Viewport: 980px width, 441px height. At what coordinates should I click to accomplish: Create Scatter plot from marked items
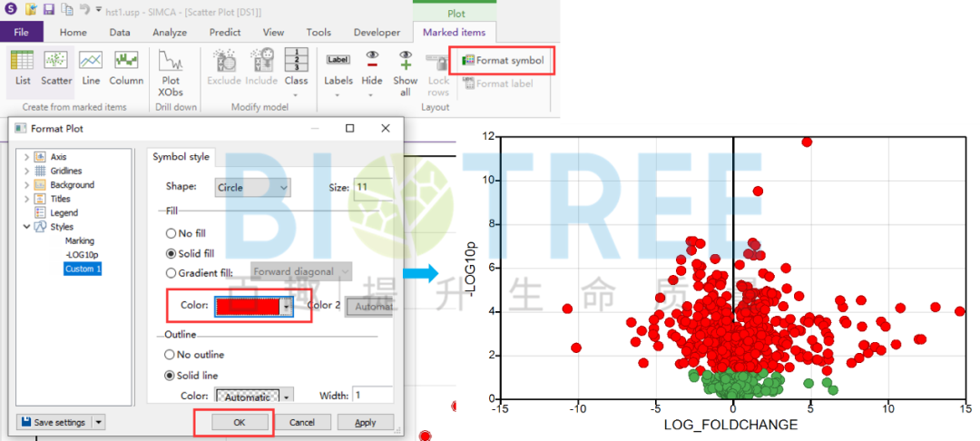pos(56,69)
